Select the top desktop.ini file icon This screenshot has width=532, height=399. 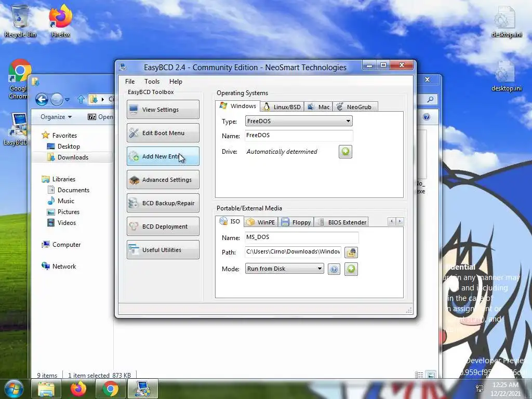[x=506, y=21]
